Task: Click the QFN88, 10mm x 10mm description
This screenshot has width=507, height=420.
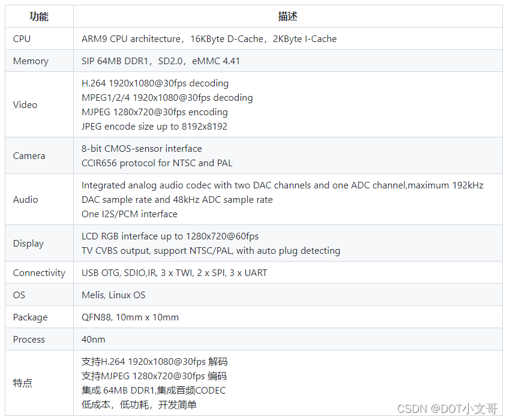Action: tap(130, 317)
